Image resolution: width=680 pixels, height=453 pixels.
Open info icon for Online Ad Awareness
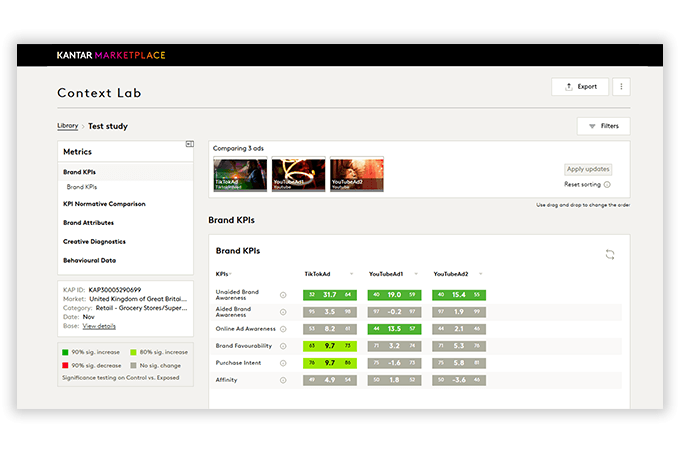(x=283, y=329)
